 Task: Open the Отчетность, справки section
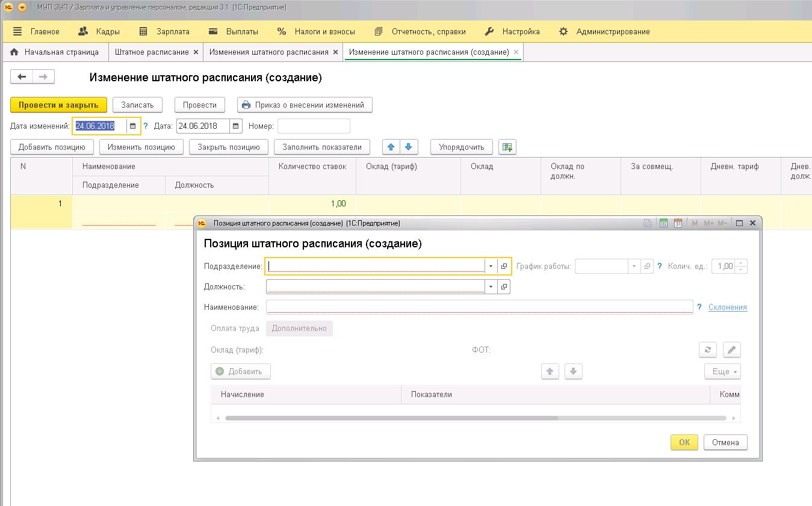click(x=420, y=31)
